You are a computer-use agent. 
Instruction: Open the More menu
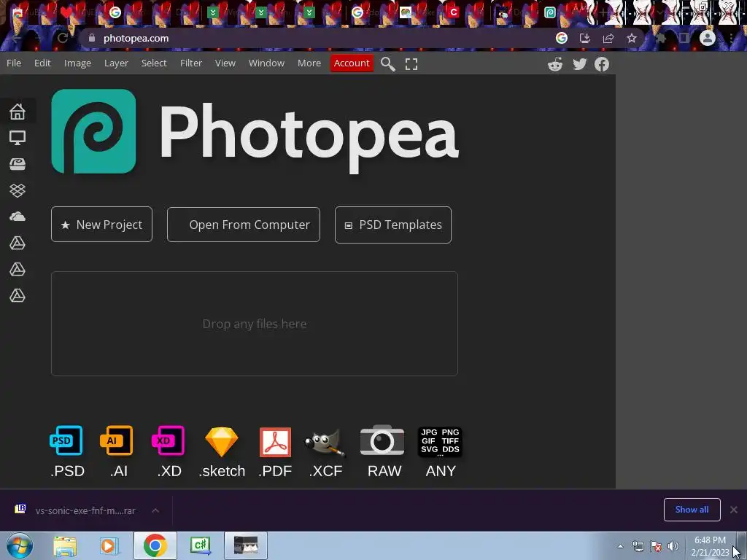tap(309, 63)
